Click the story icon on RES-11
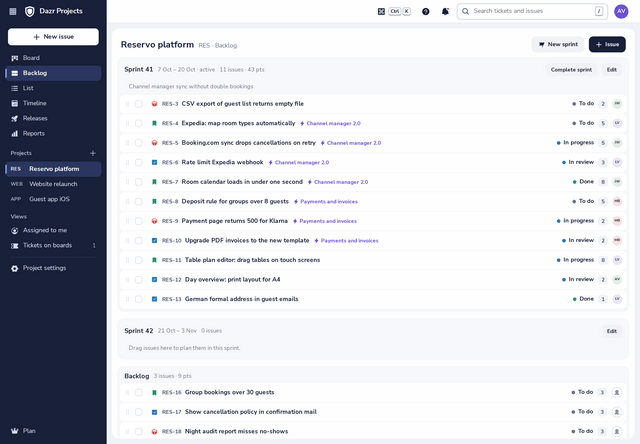 (154, 260)
